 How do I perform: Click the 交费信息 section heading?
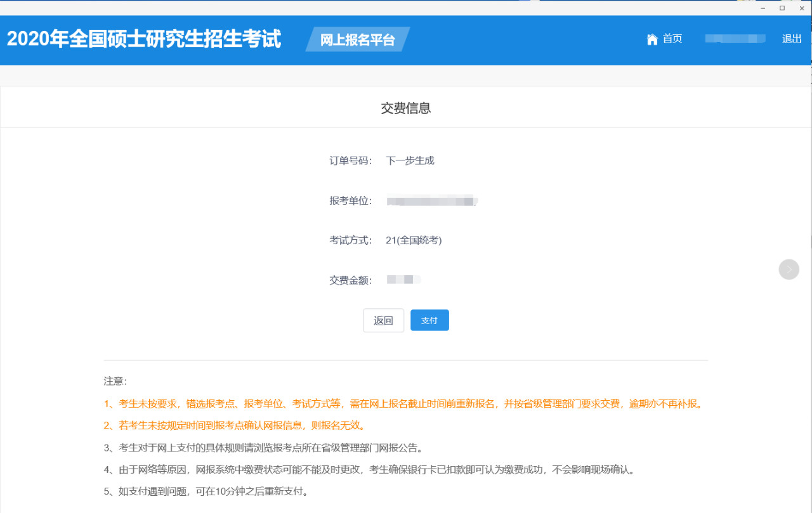click(406, 108)
